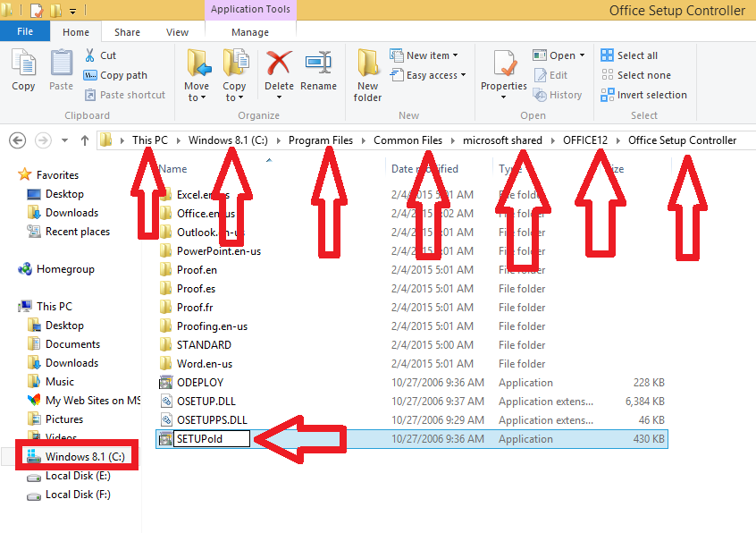This screenshot has width=756, height=533.
Task: Open the File menu tab
Action: click(x=25, y=31)
